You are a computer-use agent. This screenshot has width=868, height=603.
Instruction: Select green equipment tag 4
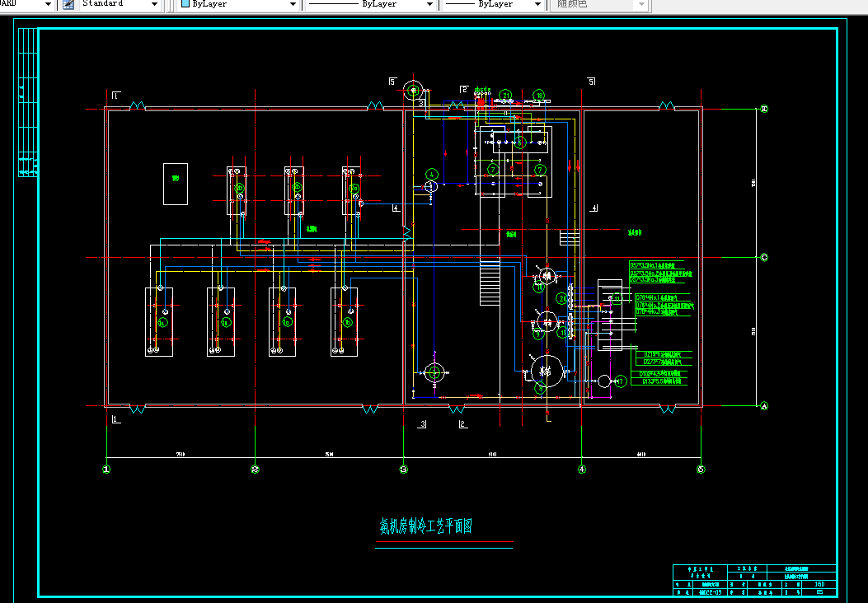(x=432, y=175)
